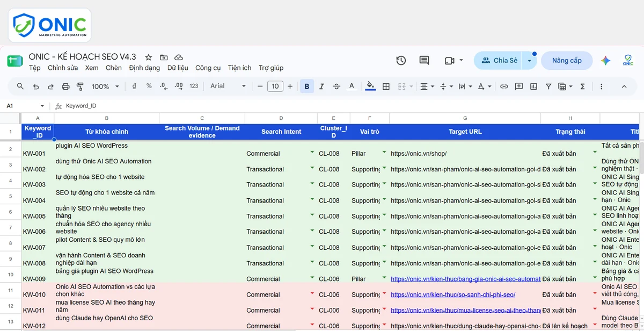This screenshot has height=331, width=644.
Task: Decrease decimal places
Action: (164, 86)
